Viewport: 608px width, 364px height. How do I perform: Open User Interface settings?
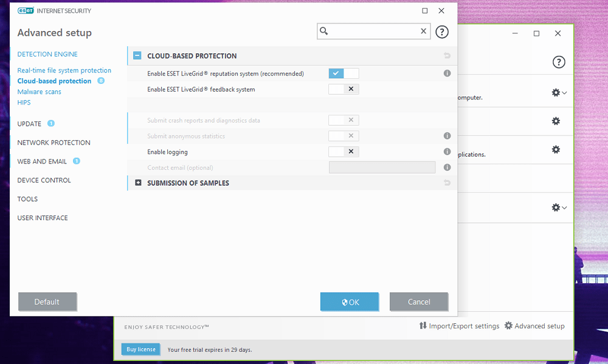click(43, 218)
